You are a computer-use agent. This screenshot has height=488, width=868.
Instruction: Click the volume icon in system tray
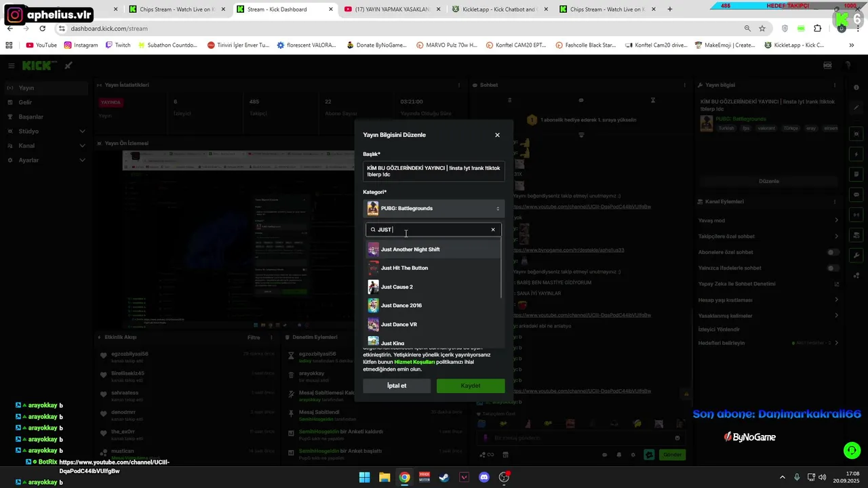coord(822,477)
